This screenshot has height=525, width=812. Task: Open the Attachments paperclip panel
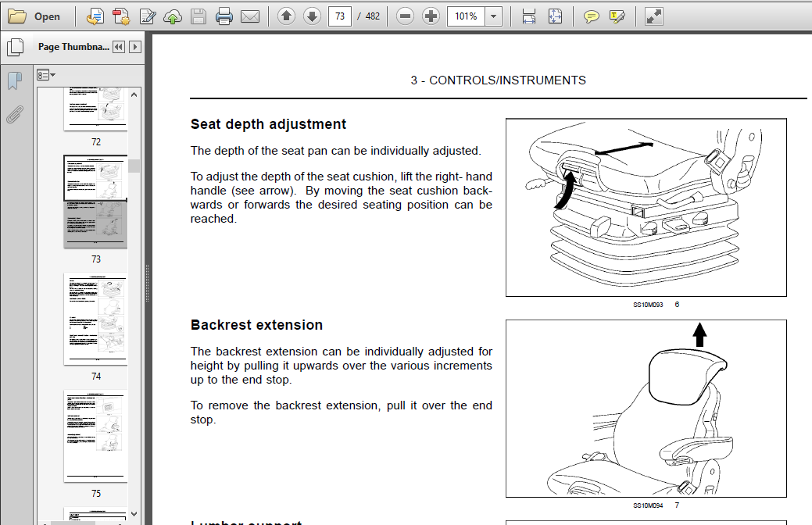pyautogui.click(x=15, y=114)
